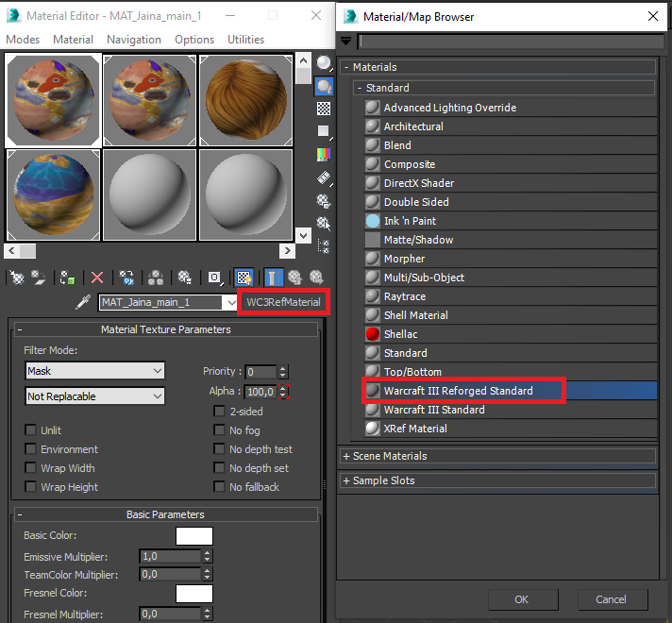Image resolution: width=672 pixels, height=623 pixels.
Task: Expand the Sample Slots group
Action: pos(498,480)
